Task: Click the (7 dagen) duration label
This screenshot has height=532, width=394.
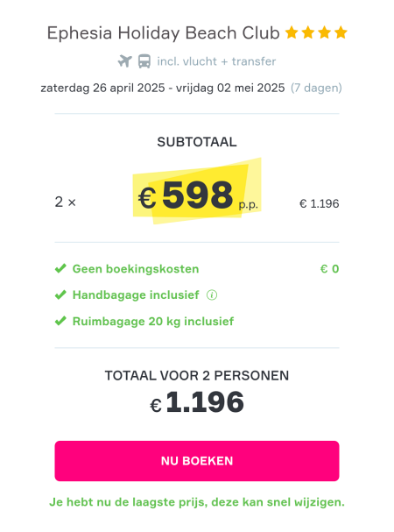Action: [316, 88]
